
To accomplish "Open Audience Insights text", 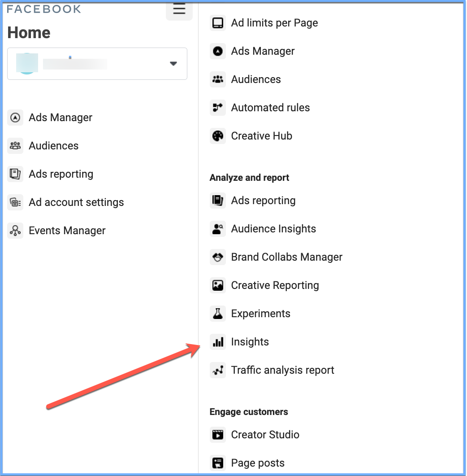I will (273, 229).
